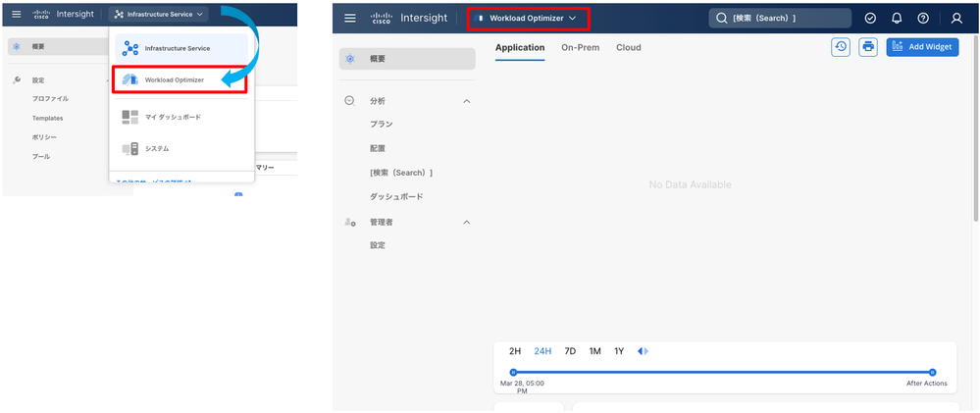
Task: Click the システム server icon
Action: tap(130, 149)
